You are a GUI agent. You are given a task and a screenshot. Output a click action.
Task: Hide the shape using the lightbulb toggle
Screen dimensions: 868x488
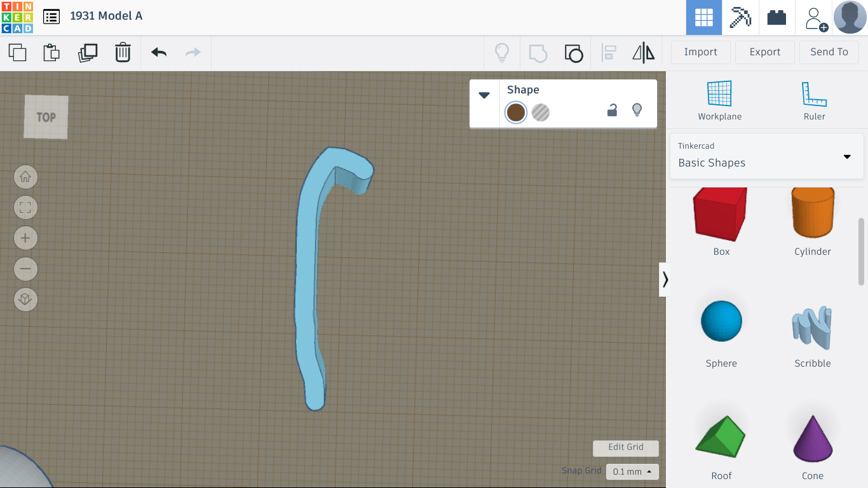coord(637,110)
